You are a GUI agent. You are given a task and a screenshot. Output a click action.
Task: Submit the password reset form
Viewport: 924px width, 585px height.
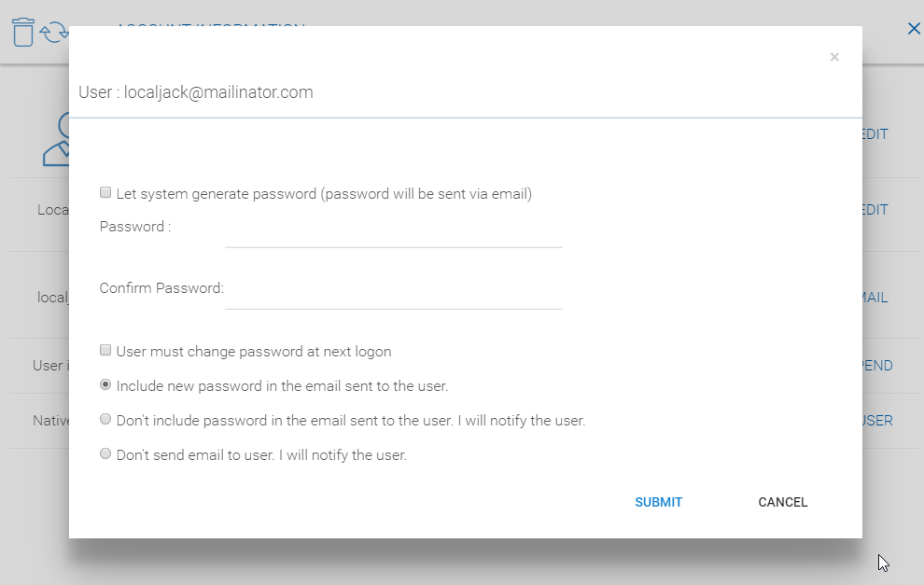coord(658,502)
